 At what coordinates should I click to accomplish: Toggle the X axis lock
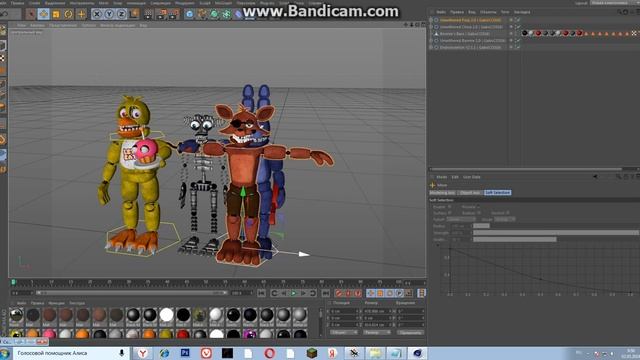[97, 14]
